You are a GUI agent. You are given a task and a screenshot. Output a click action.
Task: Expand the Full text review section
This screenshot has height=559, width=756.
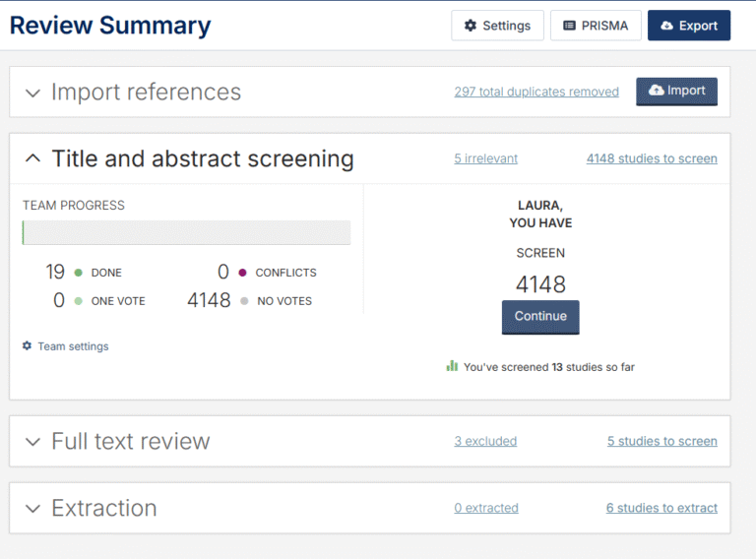tap(33, 442)
